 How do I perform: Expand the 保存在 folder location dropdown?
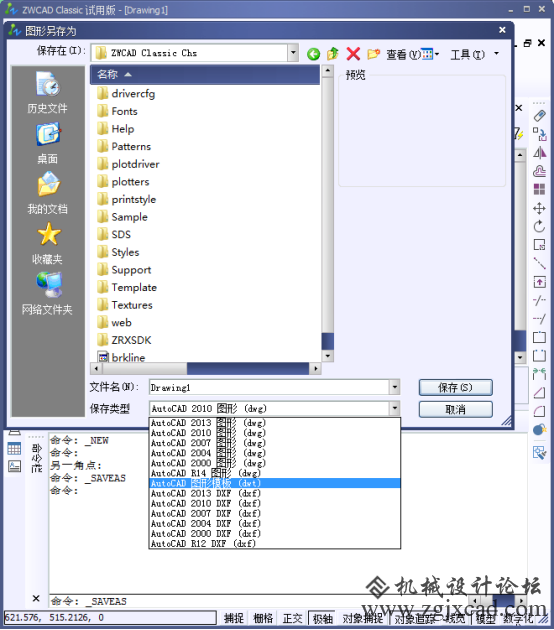[293, 53]
